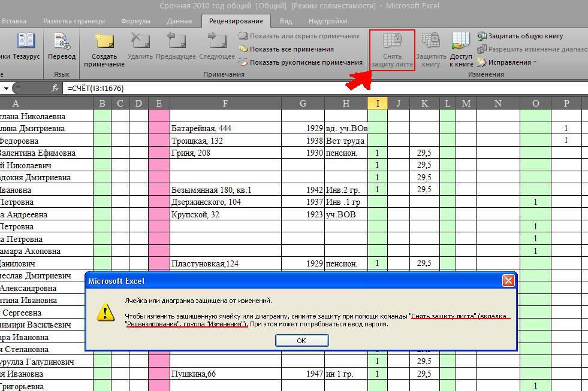Click the Translate icon (Перевод)

pyautogui.click(x=62, y=42)
